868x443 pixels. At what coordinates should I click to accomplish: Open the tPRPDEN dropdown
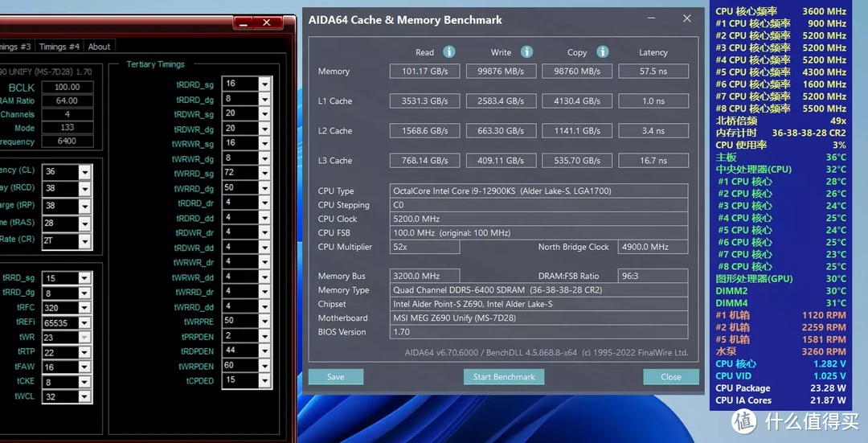pyautogui.click(x=264, y=335)
